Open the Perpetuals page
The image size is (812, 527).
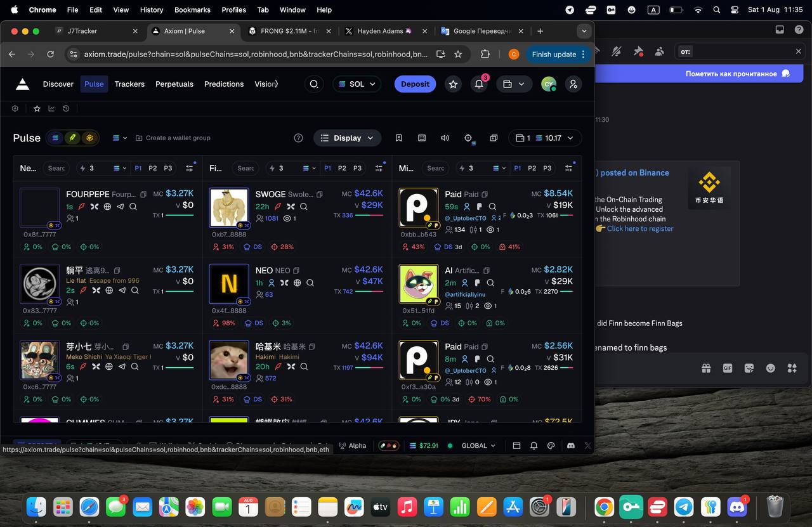174,84
